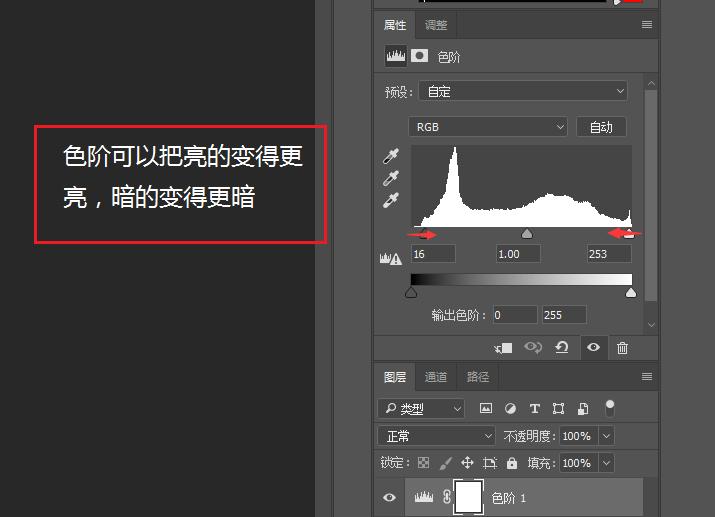Click the midtone input field showing 1.00

[x=518, y=253]
